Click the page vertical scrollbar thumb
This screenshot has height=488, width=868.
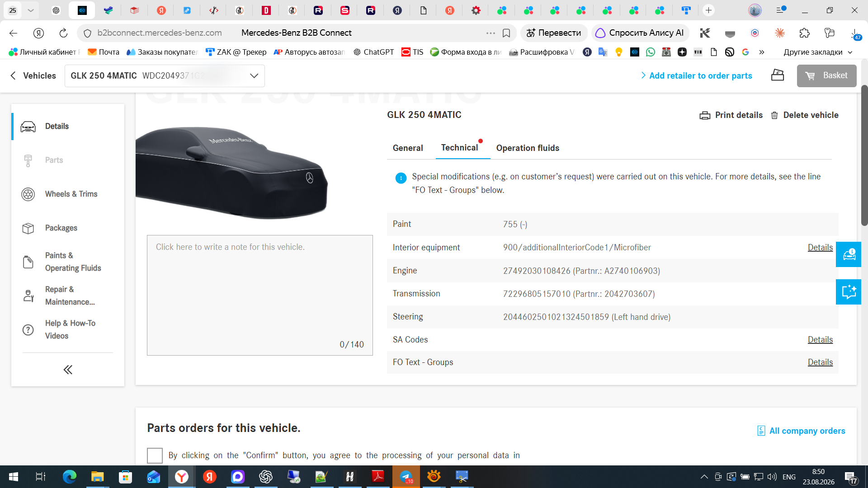click(864, 156)
